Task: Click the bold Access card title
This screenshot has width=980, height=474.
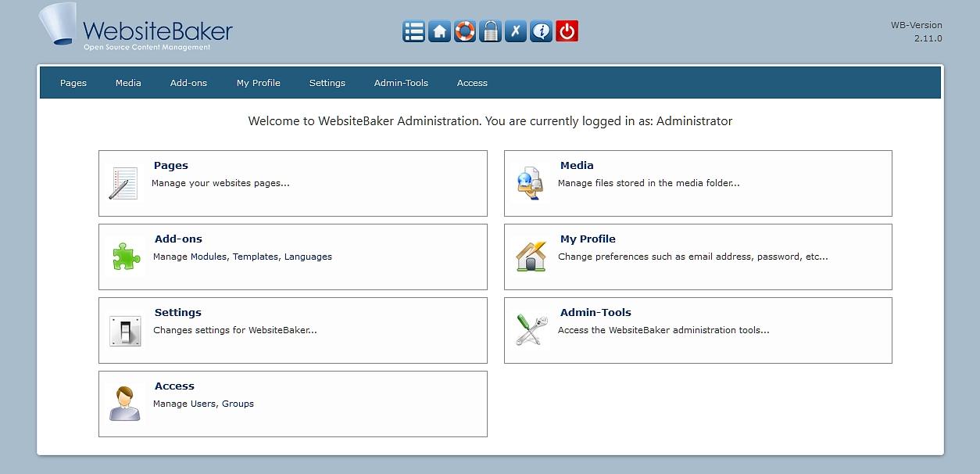Action: tap(174, 386)
